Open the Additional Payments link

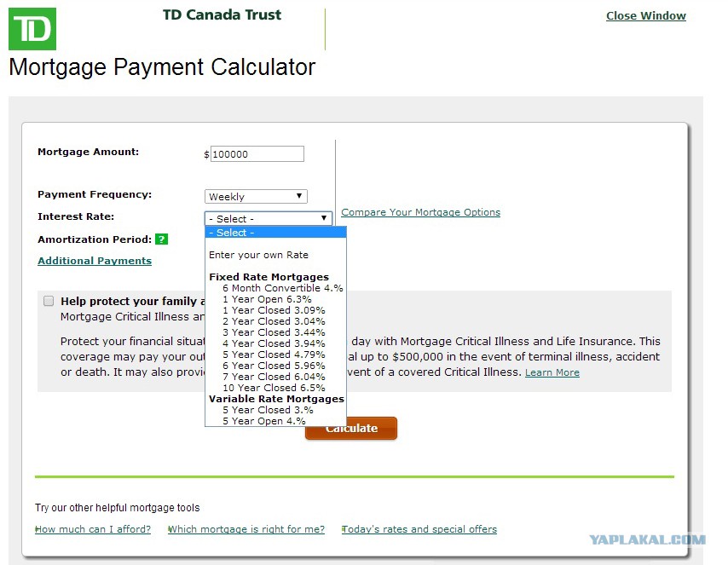pyautogui.click(x=95, y=261)
